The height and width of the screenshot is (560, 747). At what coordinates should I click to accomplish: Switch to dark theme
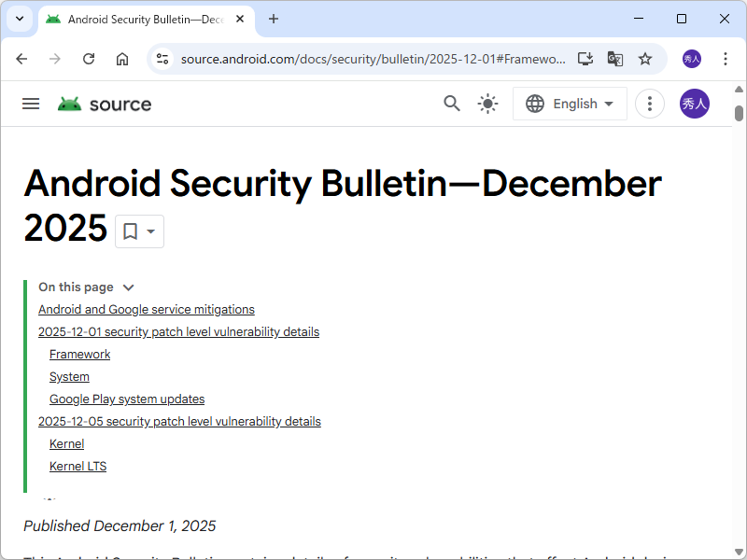[x=487, y=104]
